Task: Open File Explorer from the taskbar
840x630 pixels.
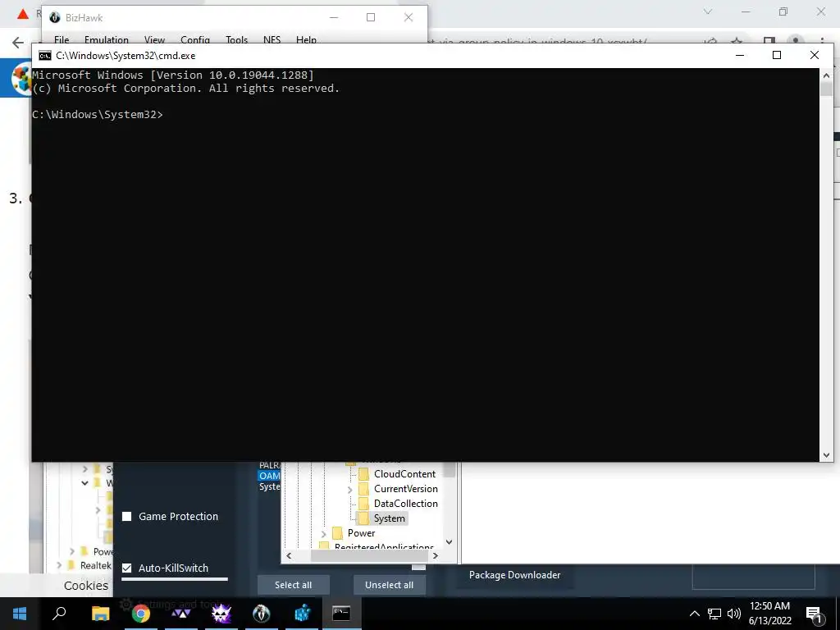Action: pyautogui.click(x=100, y=614)
